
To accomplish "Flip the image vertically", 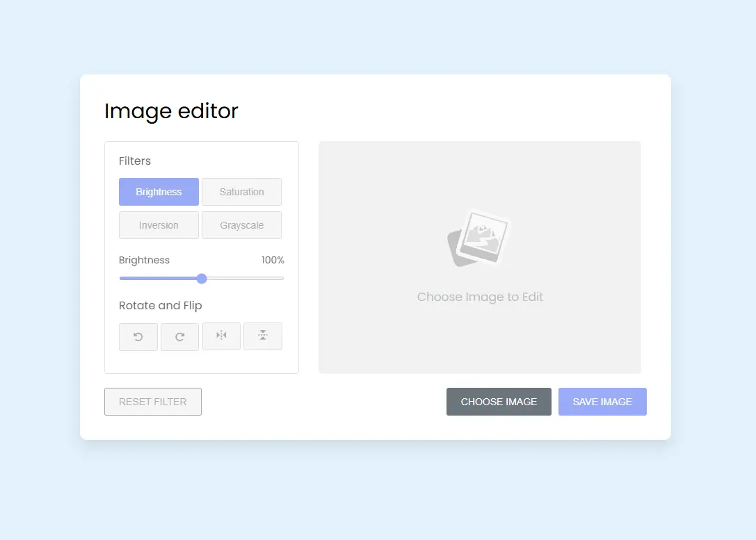I will (263, 336).
